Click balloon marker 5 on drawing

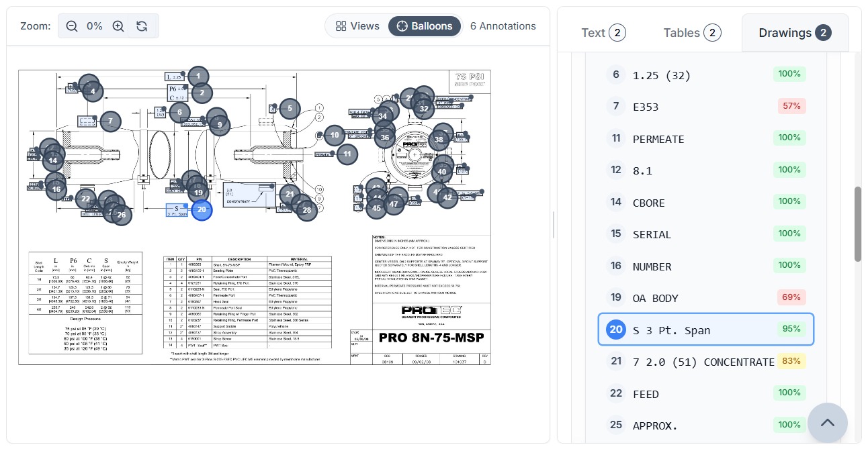pos(290,108)
